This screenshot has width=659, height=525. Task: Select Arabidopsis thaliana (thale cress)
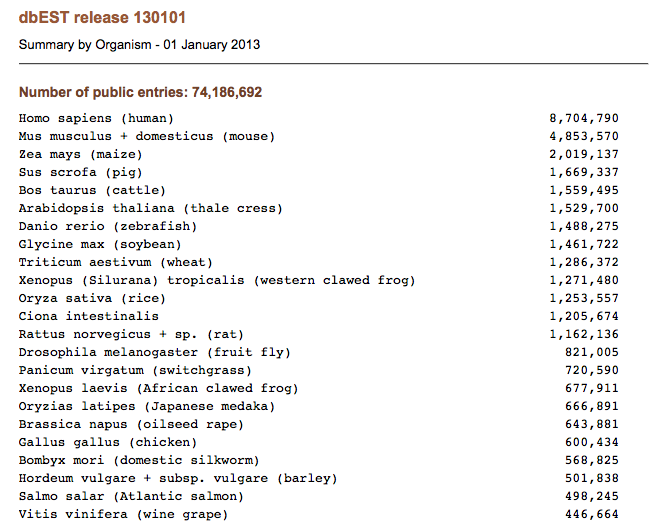click(x=150, y=208)
